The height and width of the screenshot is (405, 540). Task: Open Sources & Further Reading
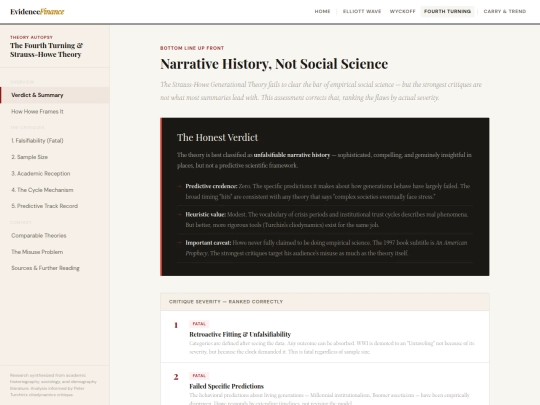click(x=55, y=268)
